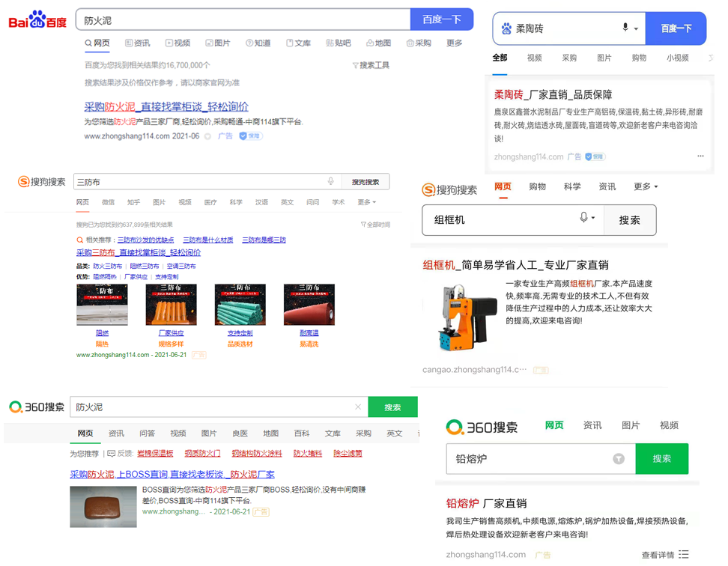Open the 贴吧 tab in Baidu
The image size is (728, 566).
pyautogui.click(x=338, y=43)
